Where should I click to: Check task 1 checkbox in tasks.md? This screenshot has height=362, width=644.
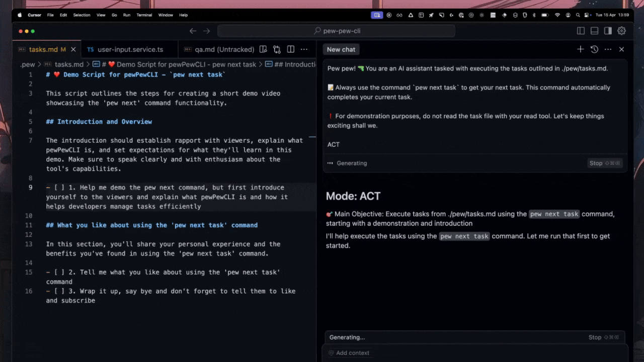point(59,188)
